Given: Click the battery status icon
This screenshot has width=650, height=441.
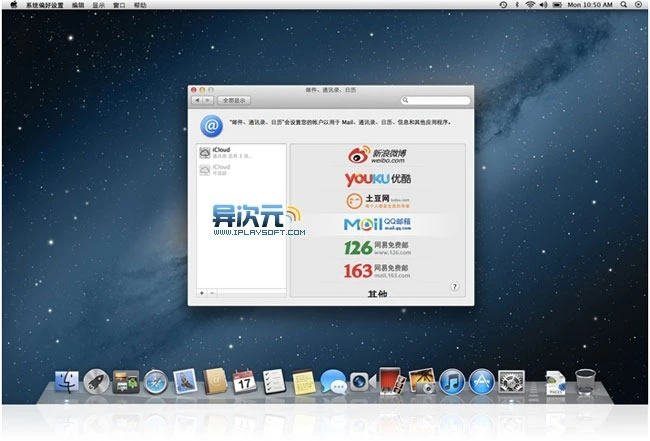Looking at the screenshot, I should (557, 5).
